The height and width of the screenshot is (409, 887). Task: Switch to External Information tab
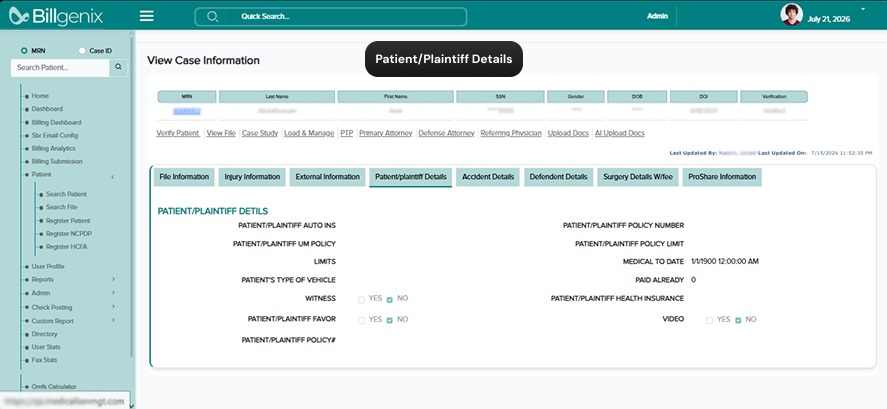coord(328,177)
